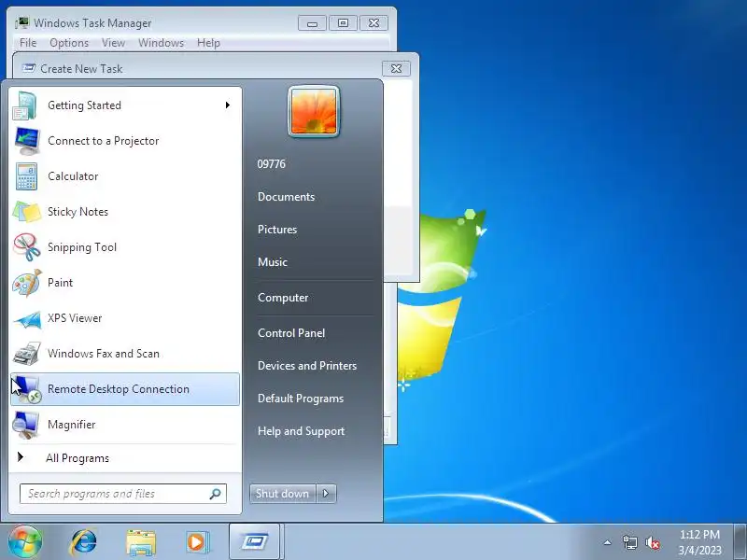Open Control Panel
The image size is (747, 560).
(x=291, y=333)
